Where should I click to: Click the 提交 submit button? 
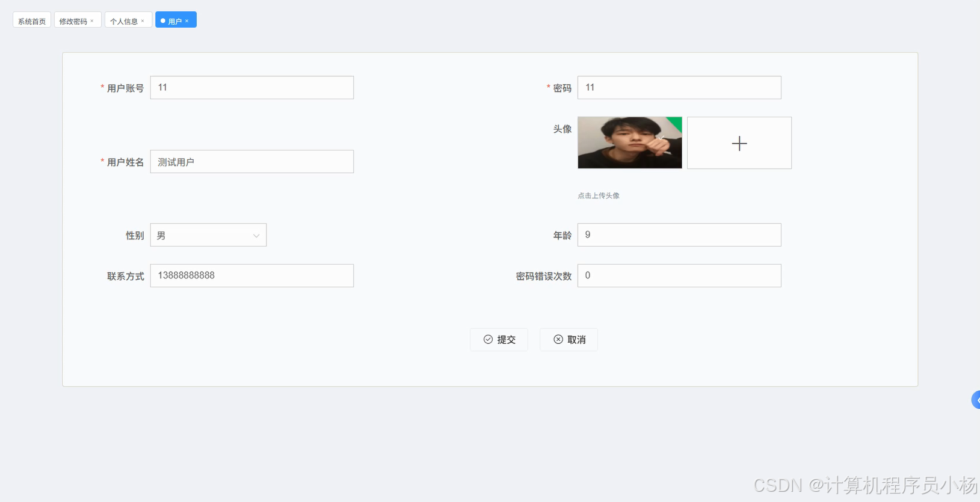pos(499,340)
